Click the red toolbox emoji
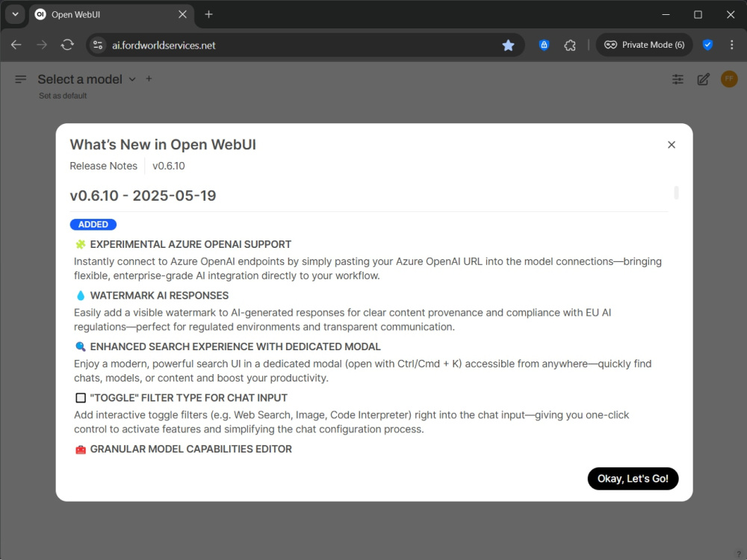 (81, 449)
